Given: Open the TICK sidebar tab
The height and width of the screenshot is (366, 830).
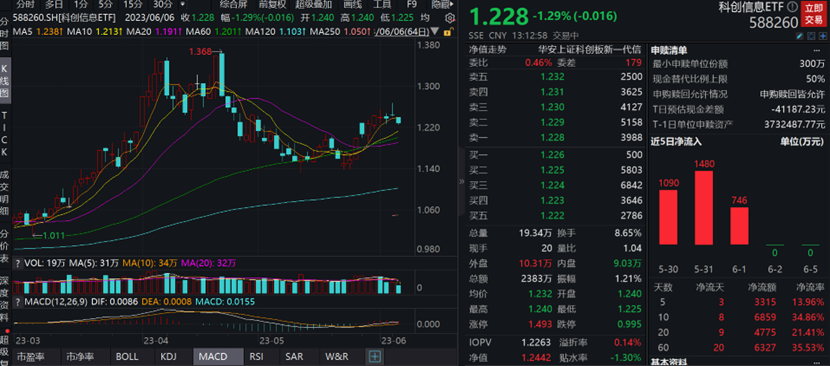Looking at the screenshot, I should [4, 133].
